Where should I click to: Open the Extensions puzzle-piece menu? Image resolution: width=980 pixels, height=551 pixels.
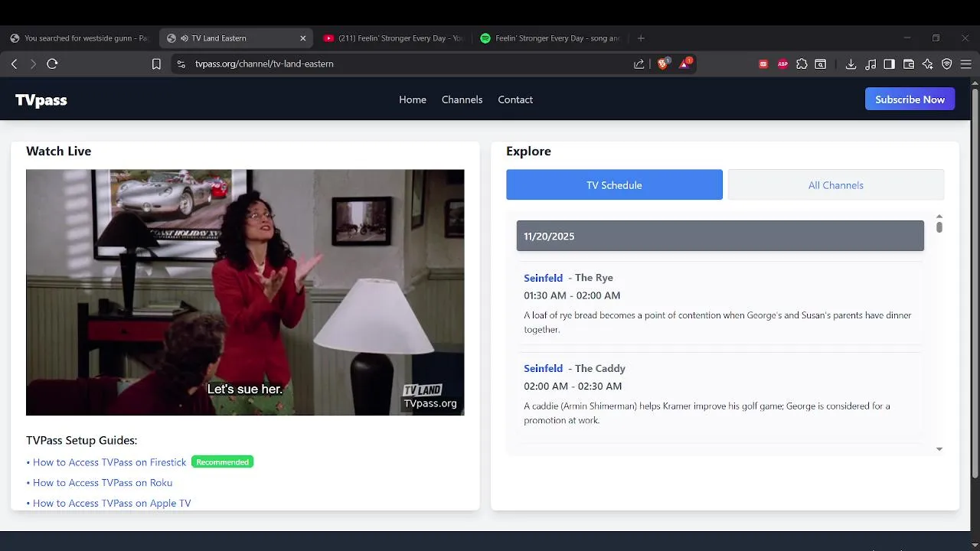click(802, 64)
